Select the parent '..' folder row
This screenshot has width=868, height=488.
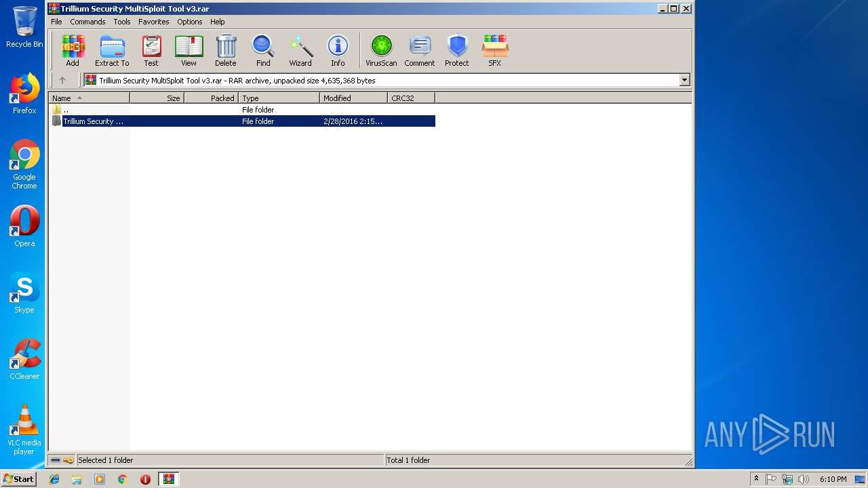click(x=242, y=110)
